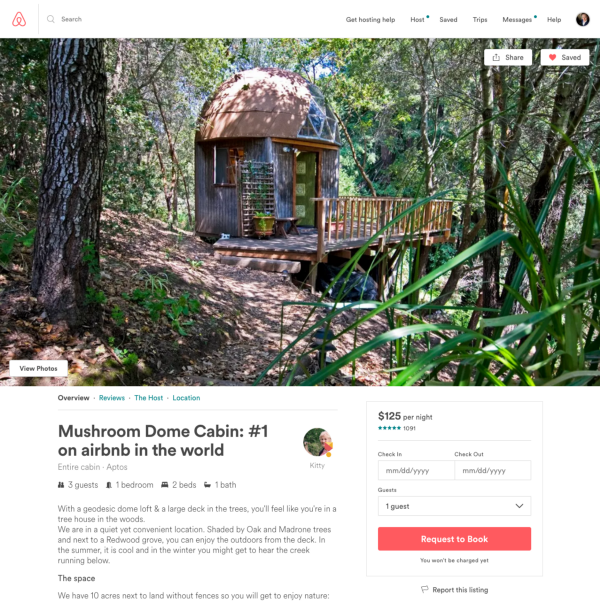Click the chevron in guest selector
This screenshot has height=601, width=600.
[519, 506]
